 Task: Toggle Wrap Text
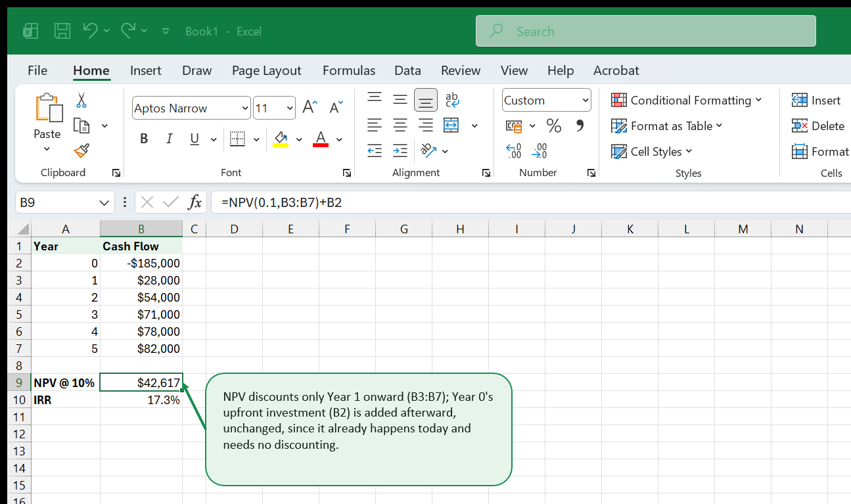coord(452,100)
